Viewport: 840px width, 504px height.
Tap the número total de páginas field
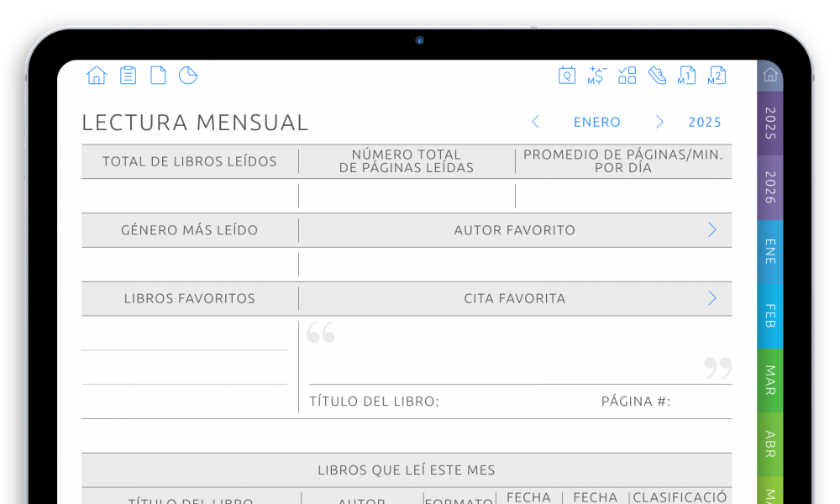407,196
